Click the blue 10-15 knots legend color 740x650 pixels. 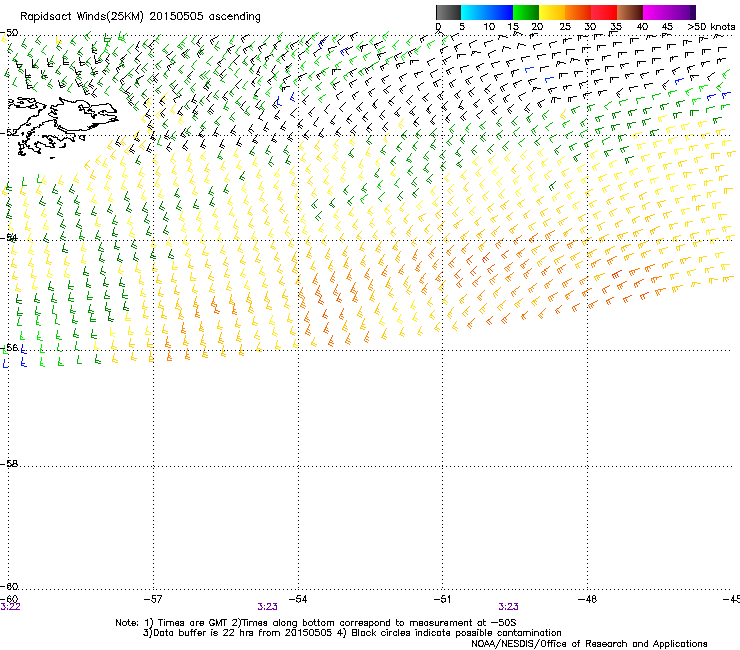click(x=500, y=12)
